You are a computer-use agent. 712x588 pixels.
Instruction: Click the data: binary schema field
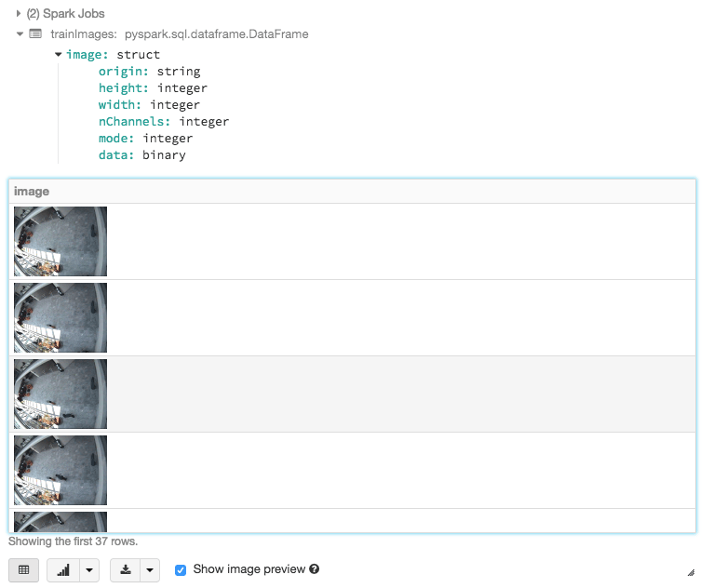tap(141, 154)
